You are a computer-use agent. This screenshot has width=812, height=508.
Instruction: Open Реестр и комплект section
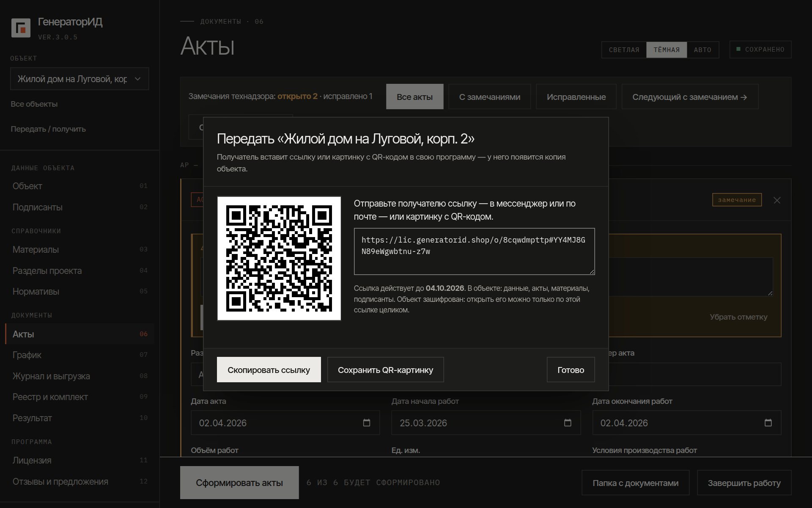80,397
